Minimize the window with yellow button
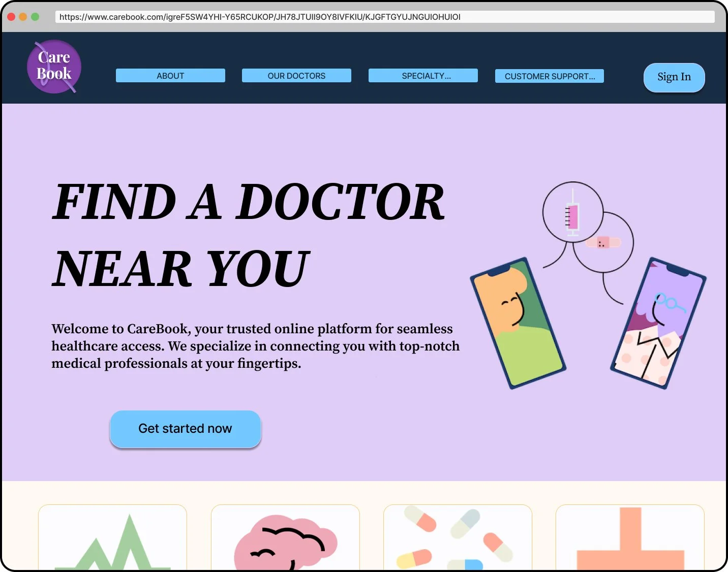Screen dimensions: 728x572 coord(23,17)
